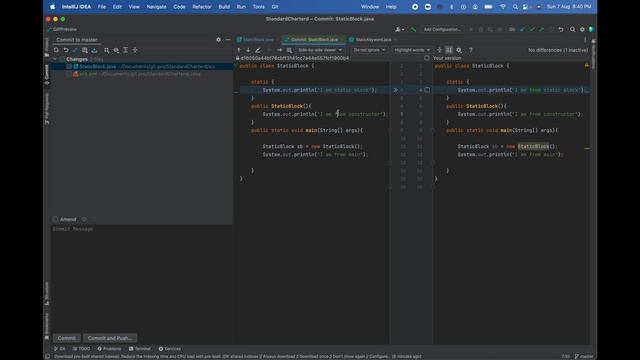Click the Rollback undo icon in main toolbar

pos(561,29)
